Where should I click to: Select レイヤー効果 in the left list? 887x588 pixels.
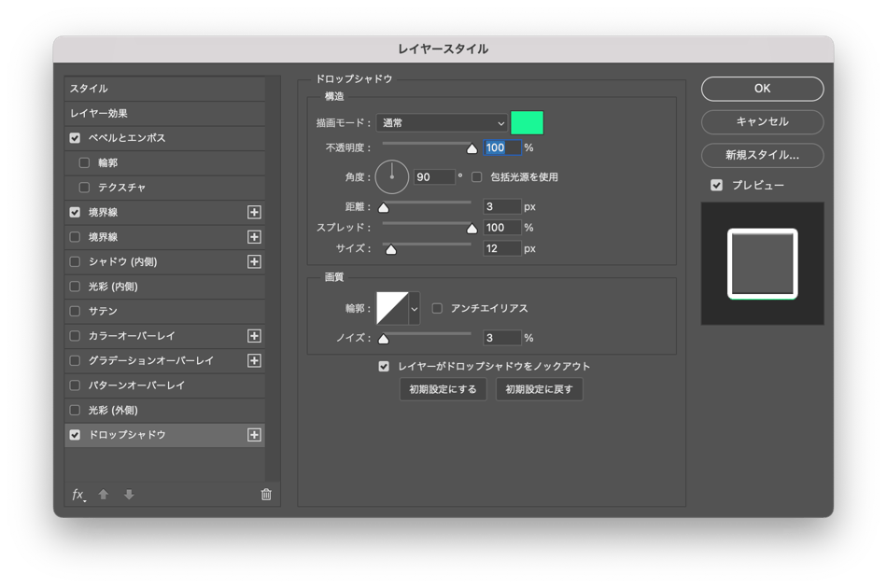(x=164, y=113)
